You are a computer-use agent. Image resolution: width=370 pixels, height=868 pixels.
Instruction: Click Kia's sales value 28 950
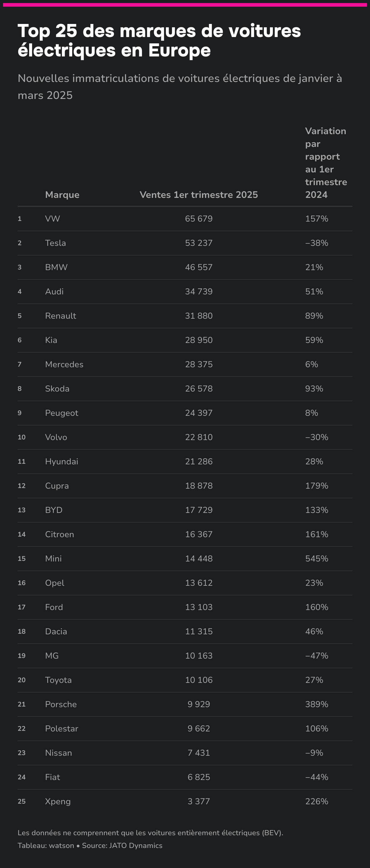click(199, 340)
